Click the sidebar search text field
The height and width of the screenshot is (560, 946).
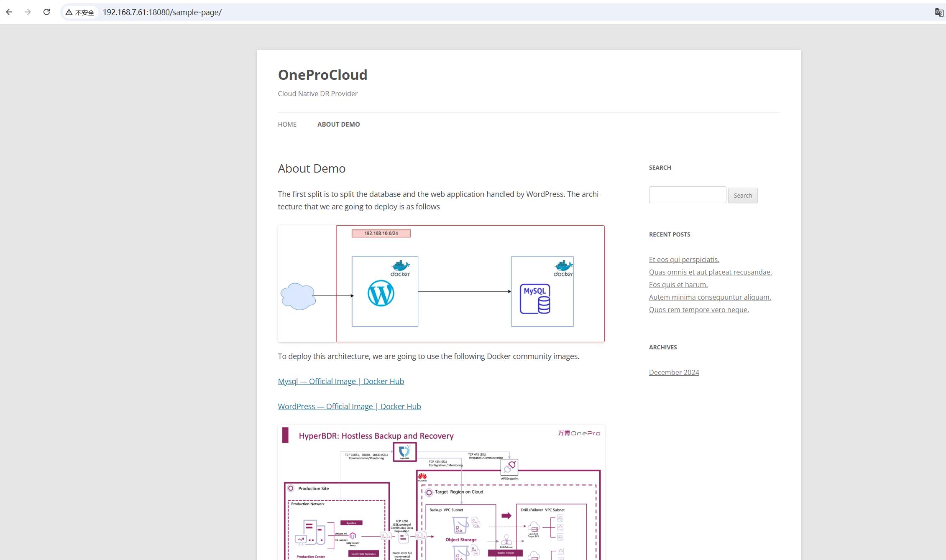point(688,195)
